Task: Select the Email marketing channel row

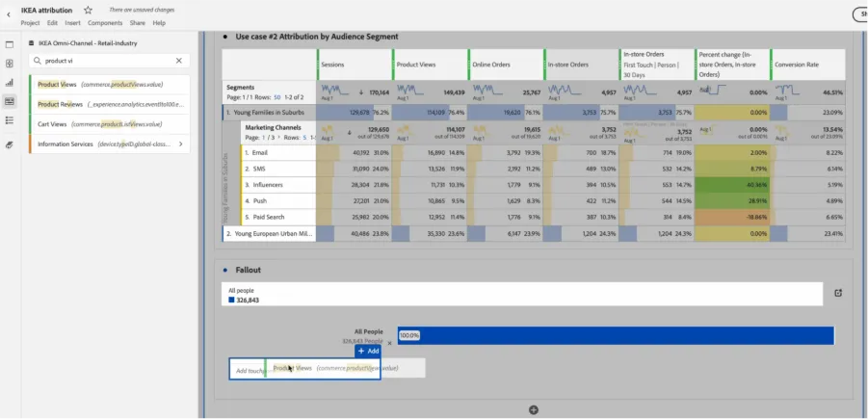Action: point(278,152)
